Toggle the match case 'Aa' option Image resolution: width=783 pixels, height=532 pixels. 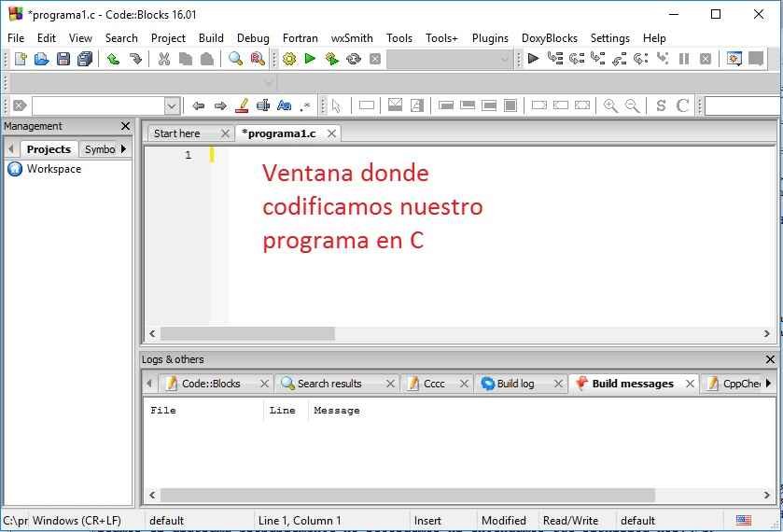pos(285,105)
